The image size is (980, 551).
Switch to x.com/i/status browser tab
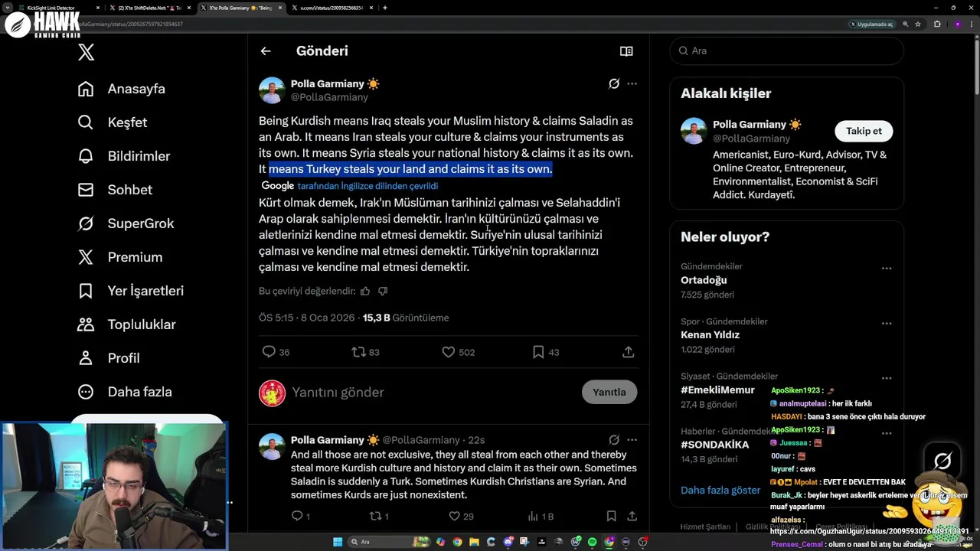pyautogui.click(x=333, y=8)
